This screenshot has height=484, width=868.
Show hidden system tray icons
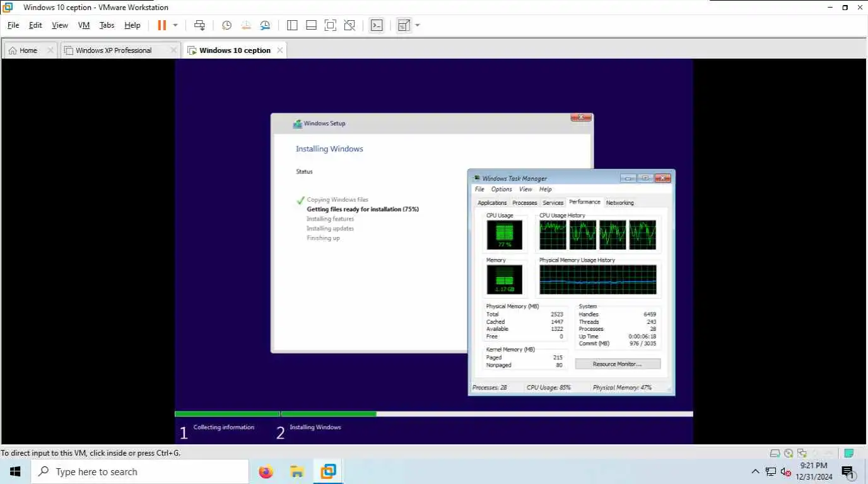pos(756,471)
